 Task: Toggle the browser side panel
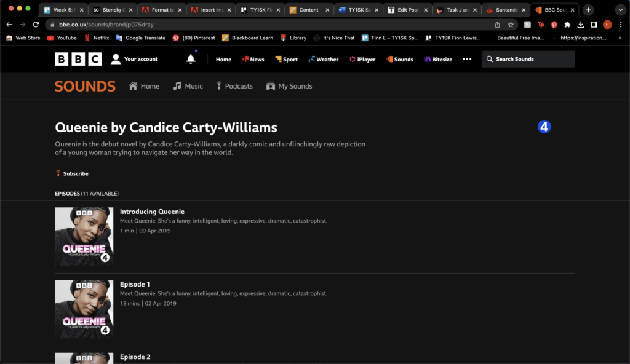click(x=594, y=25)
